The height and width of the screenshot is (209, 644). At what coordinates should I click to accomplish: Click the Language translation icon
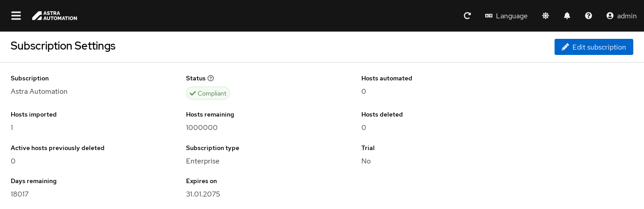pos(489,16)
